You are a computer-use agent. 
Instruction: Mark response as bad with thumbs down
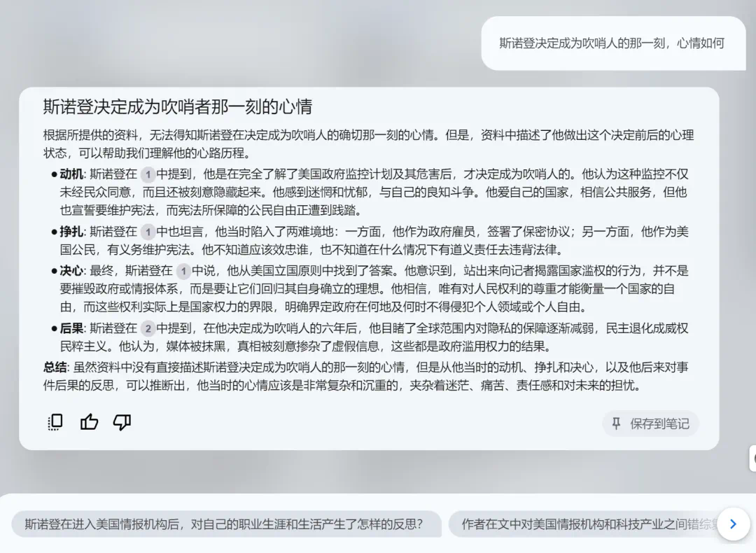tap(122, 422)
